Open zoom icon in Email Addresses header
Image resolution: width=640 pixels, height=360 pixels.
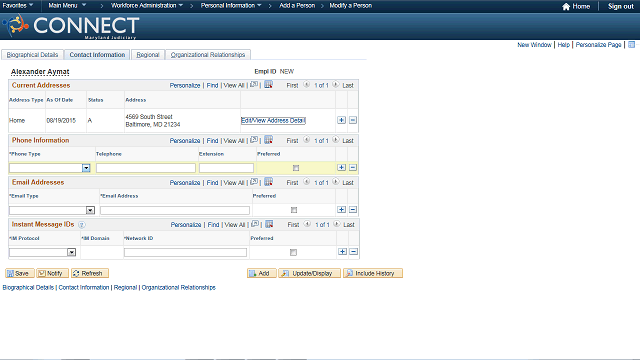pos(254,182)
